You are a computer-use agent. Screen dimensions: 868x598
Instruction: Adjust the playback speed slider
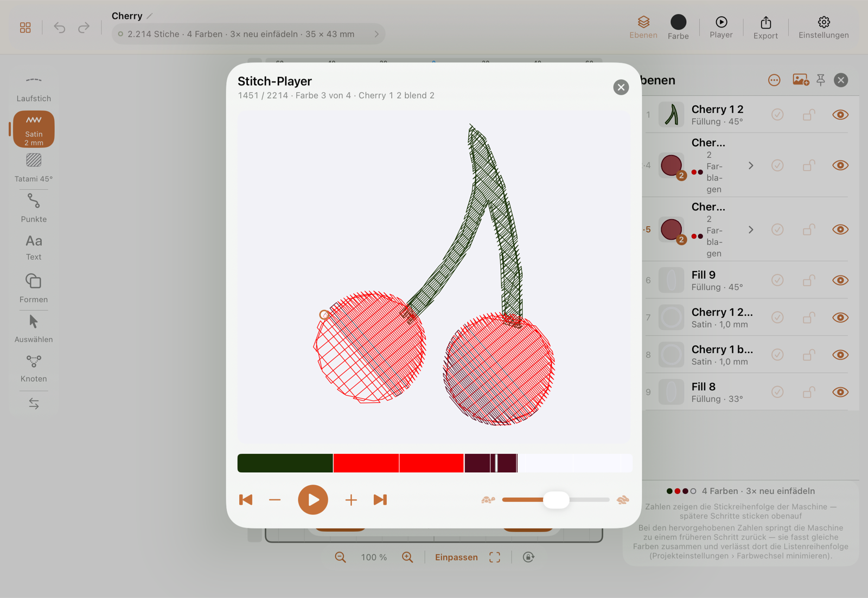point(556,500)
